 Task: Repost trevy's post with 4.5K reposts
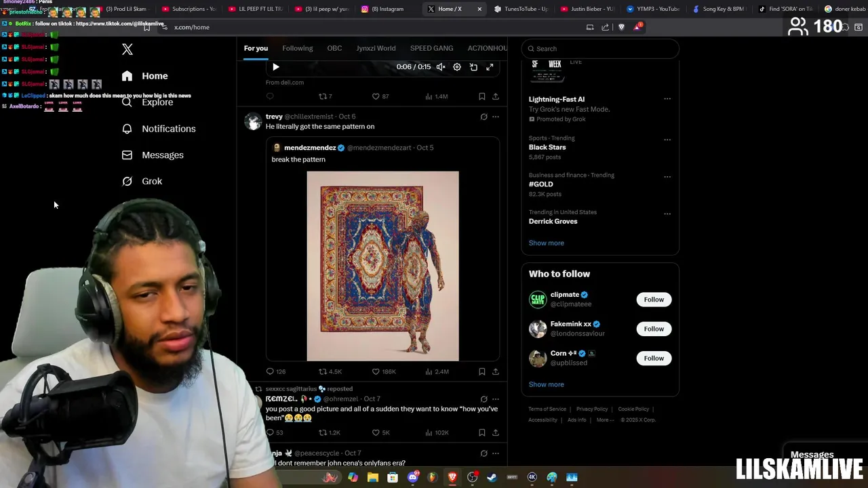330,371
